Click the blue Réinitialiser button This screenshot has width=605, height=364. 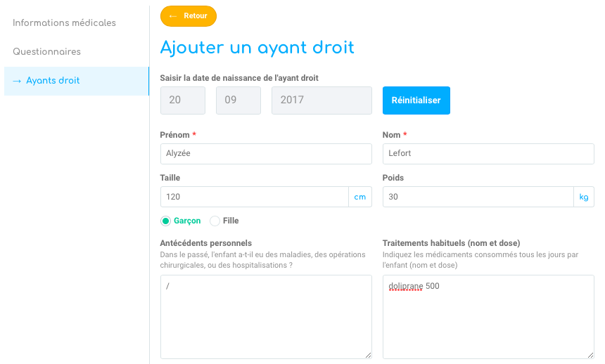tap(416, 100)
